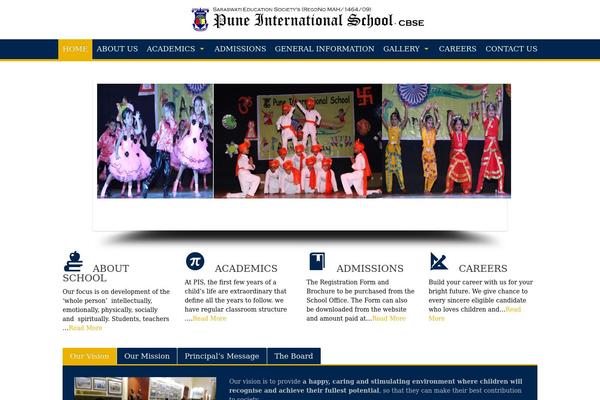Switch to the Our Mission tab

click(x=147, y=356)
